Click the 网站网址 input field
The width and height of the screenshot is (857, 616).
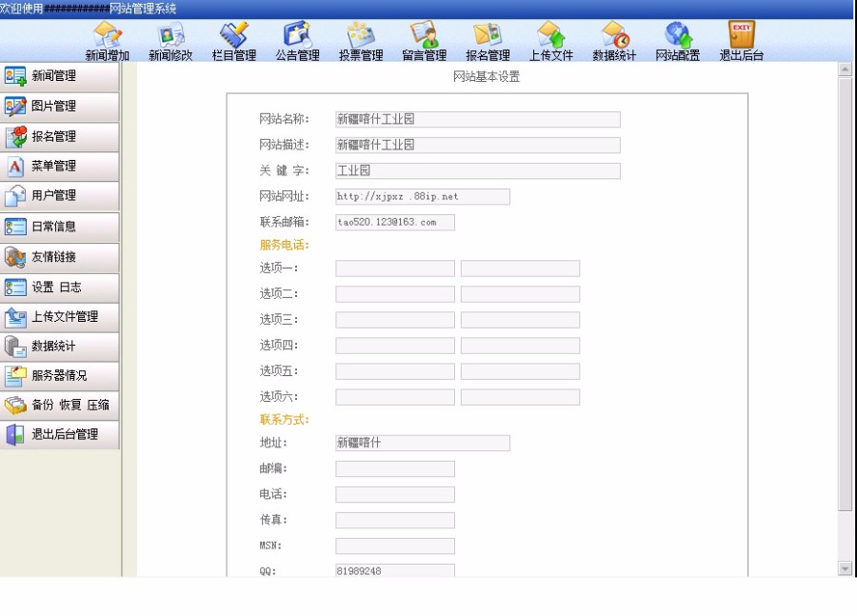423,197
